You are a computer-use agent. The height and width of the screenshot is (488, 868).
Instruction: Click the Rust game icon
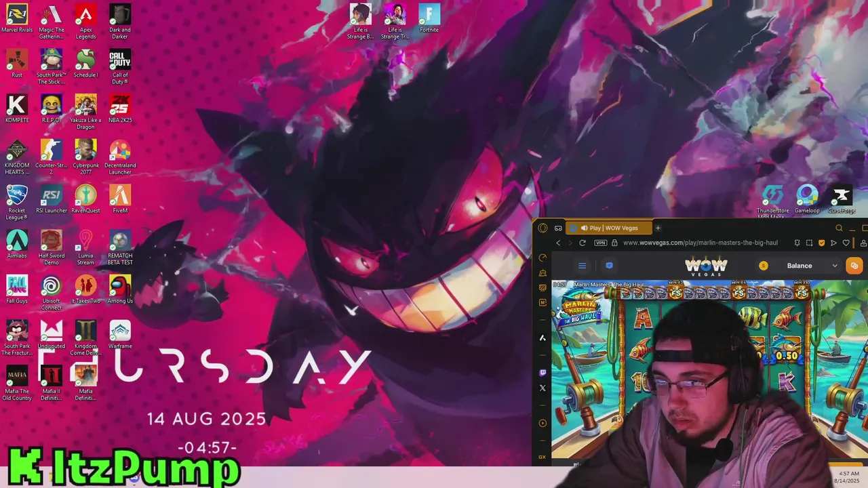[x=17, y=63]
